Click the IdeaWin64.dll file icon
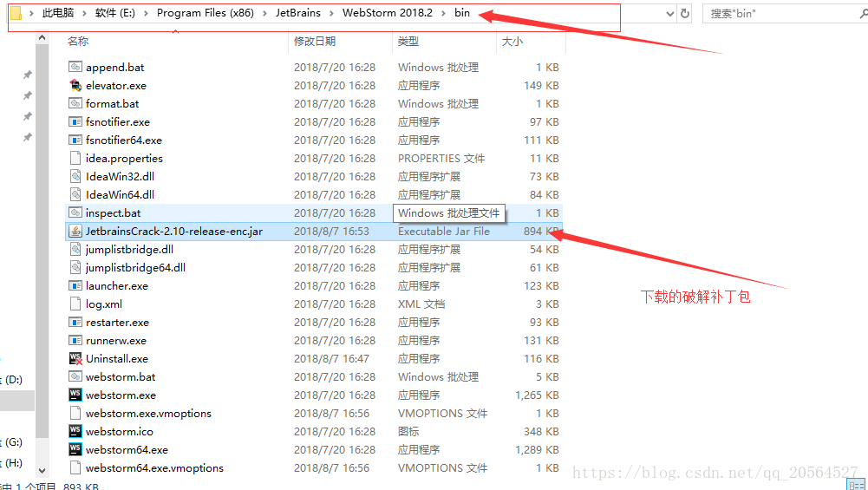This screenshot has height=490, width=868. [75, 195]
